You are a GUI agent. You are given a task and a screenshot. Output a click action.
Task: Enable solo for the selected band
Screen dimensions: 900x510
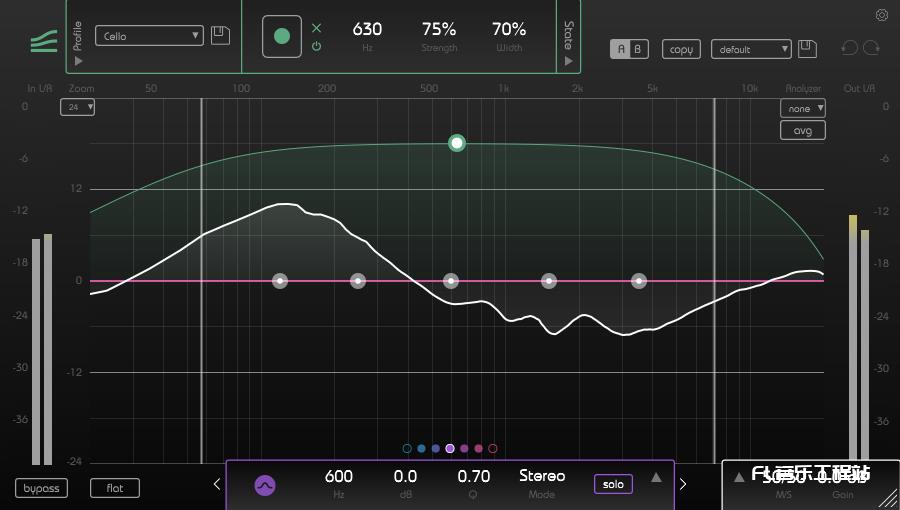[x=613, y=484]
